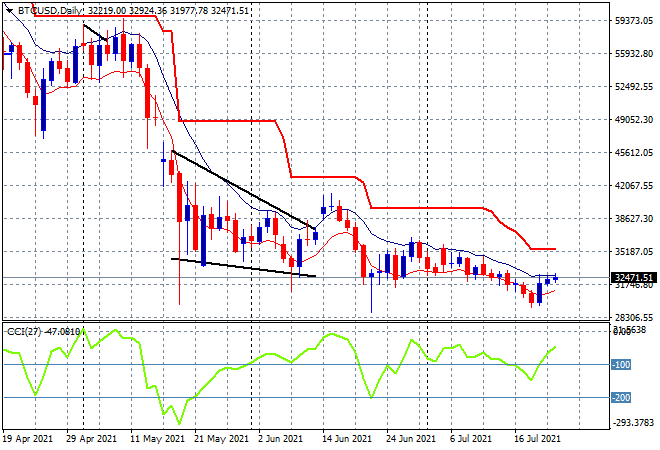Select the lower black support trendline
This screenshot has width=660, height=450.
(243, 267)
